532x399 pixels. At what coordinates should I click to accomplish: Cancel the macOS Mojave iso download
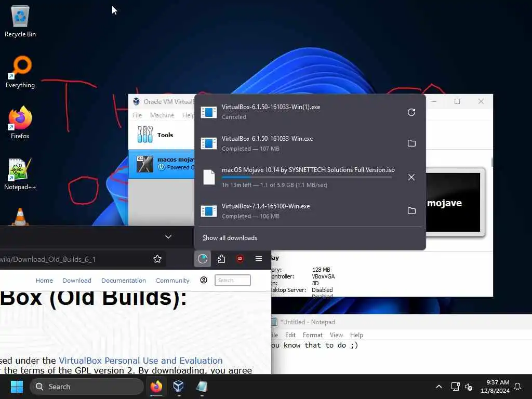tap(411, 177)
